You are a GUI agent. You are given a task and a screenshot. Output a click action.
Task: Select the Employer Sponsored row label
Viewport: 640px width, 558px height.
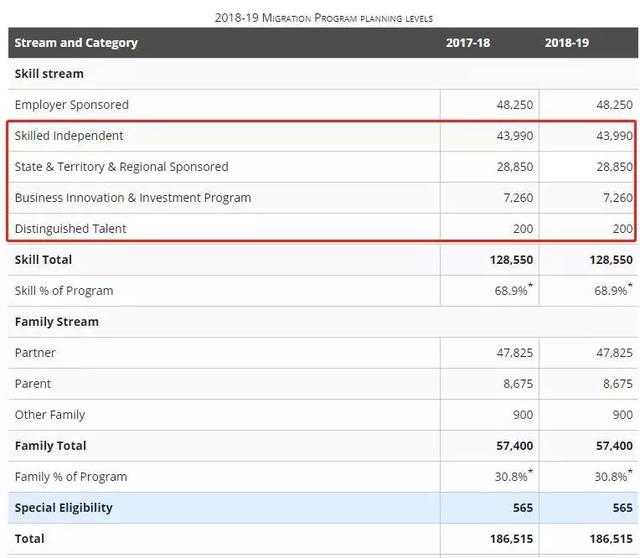pos(71,105)
